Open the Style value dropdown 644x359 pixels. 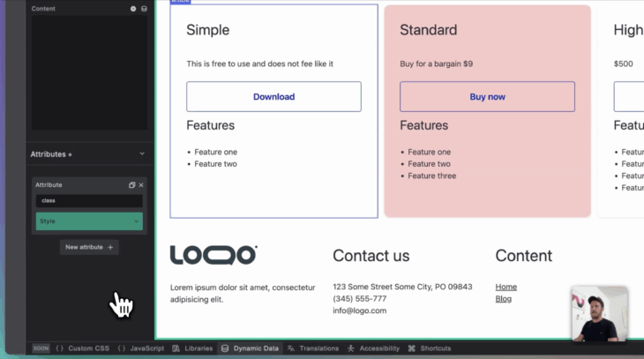click(x=88, y=221)
